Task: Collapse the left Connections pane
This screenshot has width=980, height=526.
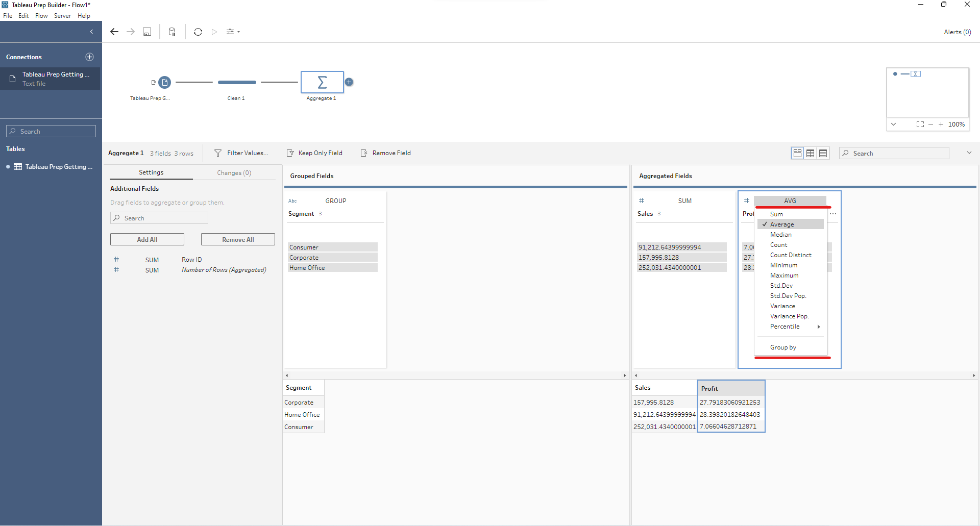Action: point(91,32)
